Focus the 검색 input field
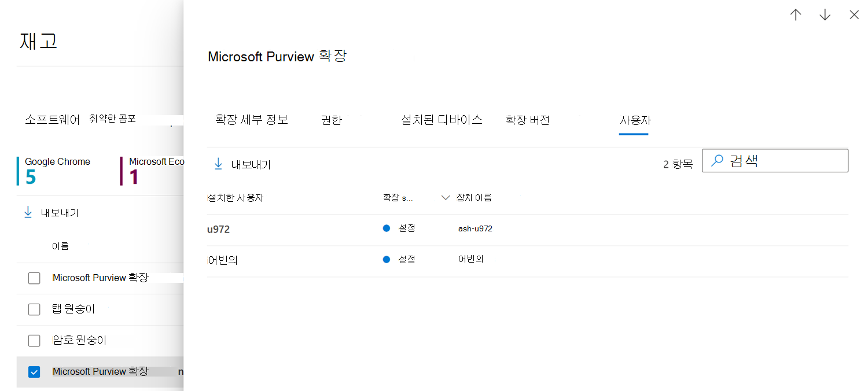The image size is (868, 391). 775,161
